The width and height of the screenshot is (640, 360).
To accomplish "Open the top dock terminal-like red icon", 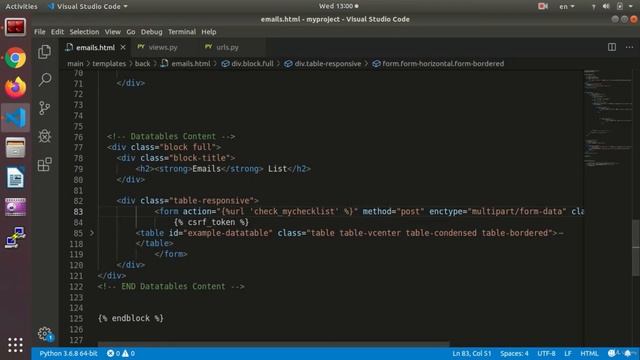I will pyautogui.click(x=16, y=27).
